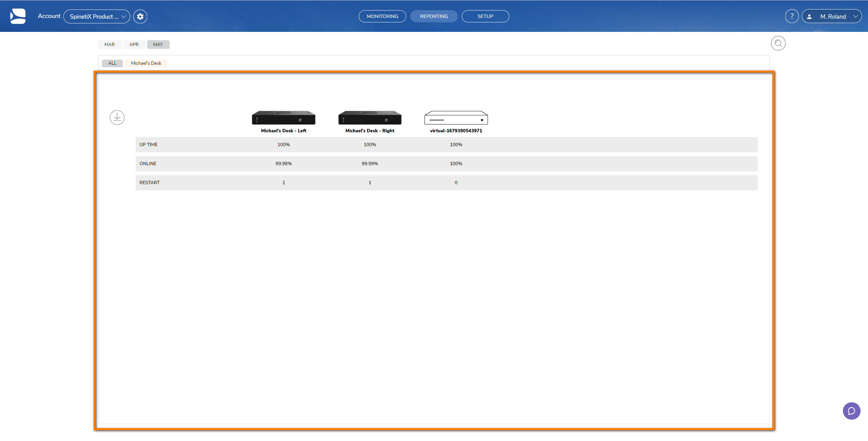The image size is (868, 441).
Task: Click the Account label in header
Action: [x=49, y=16]
